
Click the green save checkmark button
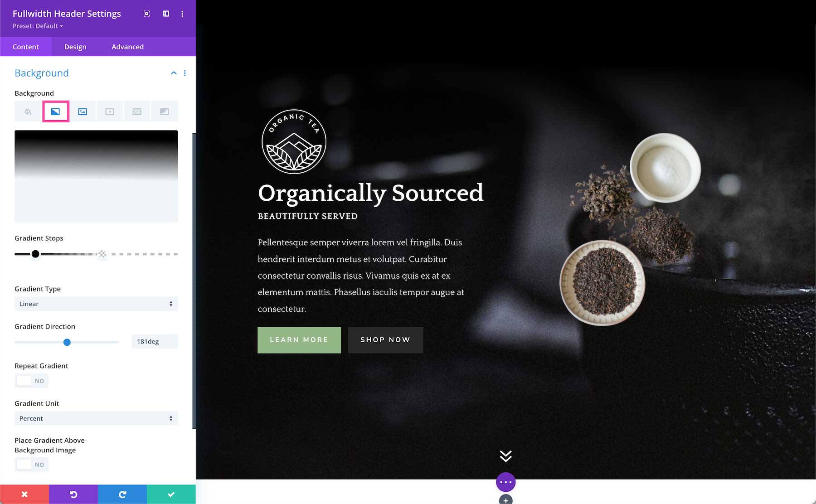coord(171,494)
